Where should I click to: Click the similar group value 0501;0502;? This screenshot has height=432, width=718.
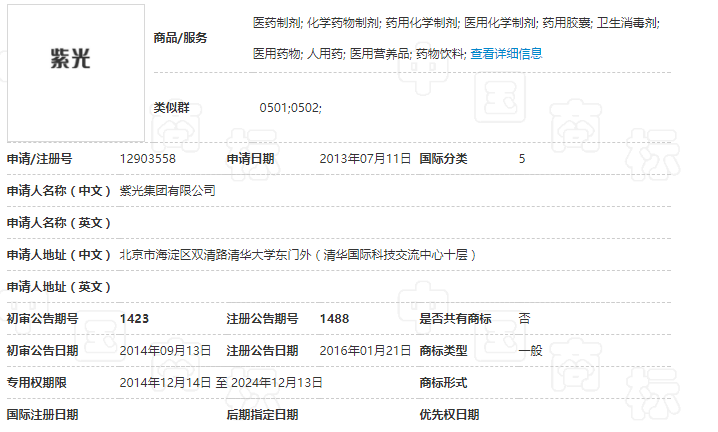(x=290, y=107)
